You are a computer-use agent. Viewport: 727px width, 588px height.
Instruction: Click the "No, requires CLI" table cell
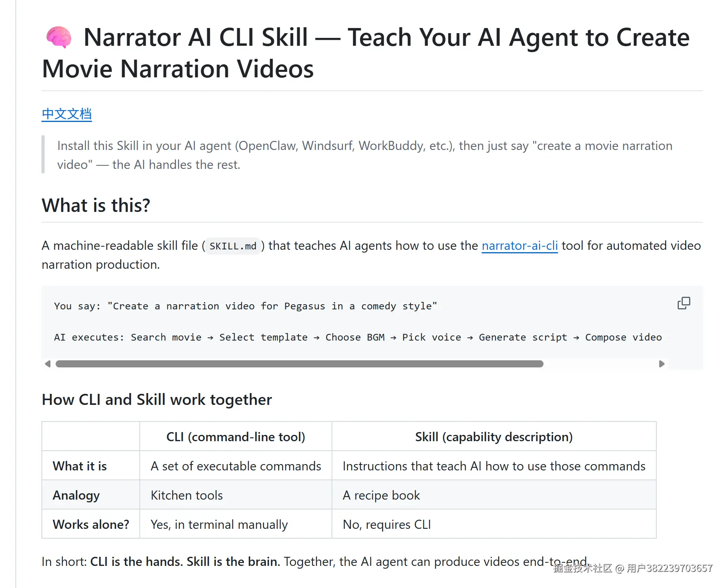click(x=494, y=524)
